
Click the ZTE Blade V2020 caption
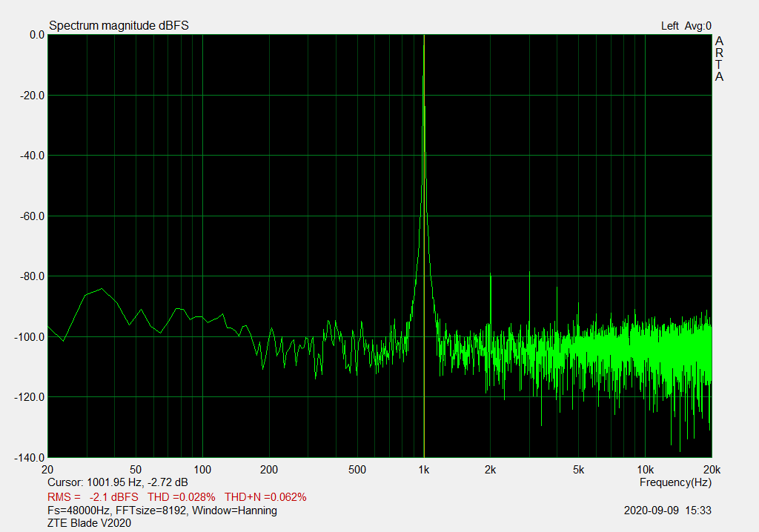(89, 524)
